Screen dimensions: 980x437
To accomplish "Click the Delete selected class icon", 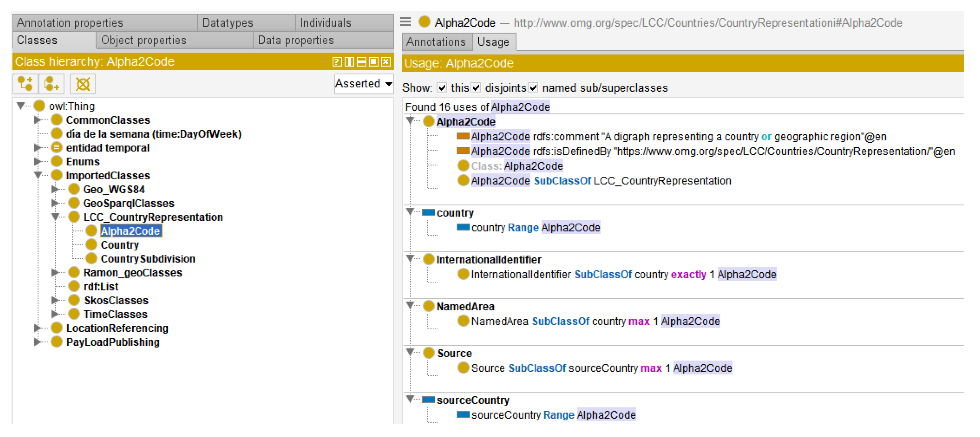I will point(82,84).
